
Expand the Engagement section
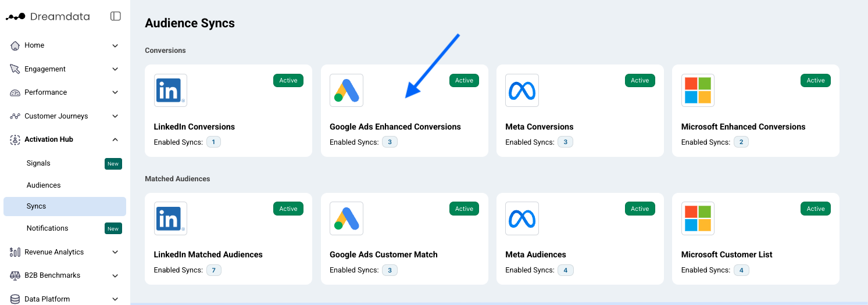[65, 69]
